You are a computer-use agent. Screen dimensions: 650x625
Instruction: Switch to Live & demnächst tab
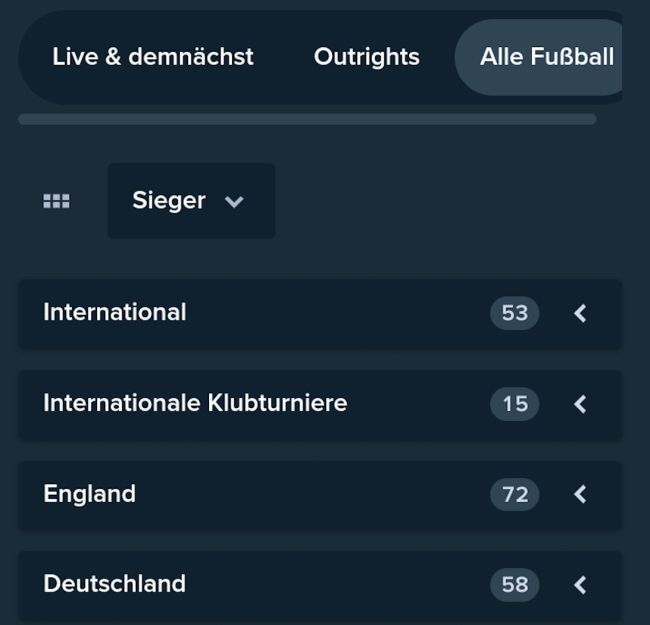pyautogui.click(x=153, y=57)
